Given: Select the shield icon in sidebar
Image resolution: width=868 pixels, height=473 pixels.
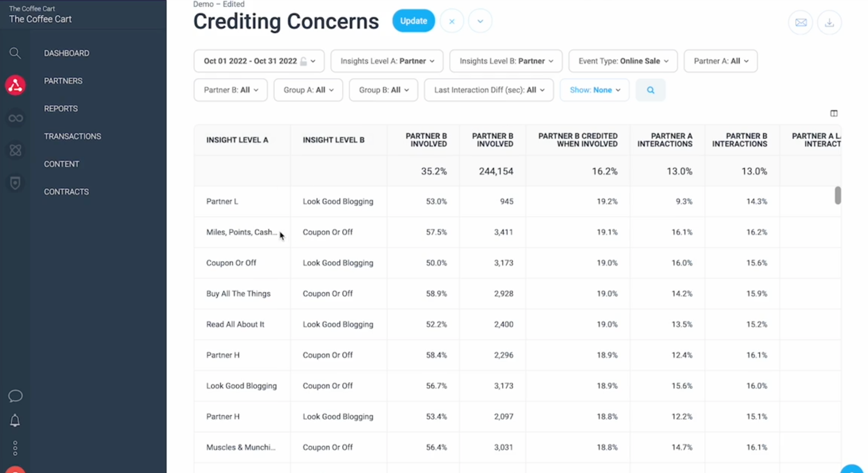Looking at the screenshot, I should tap(15, 183).
